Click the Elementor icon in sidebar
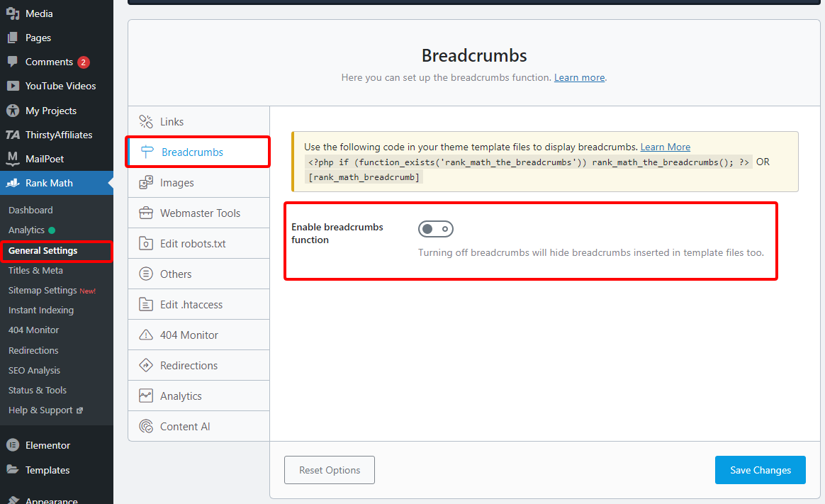The image size is (825, 504). click(x=13, y=445)
